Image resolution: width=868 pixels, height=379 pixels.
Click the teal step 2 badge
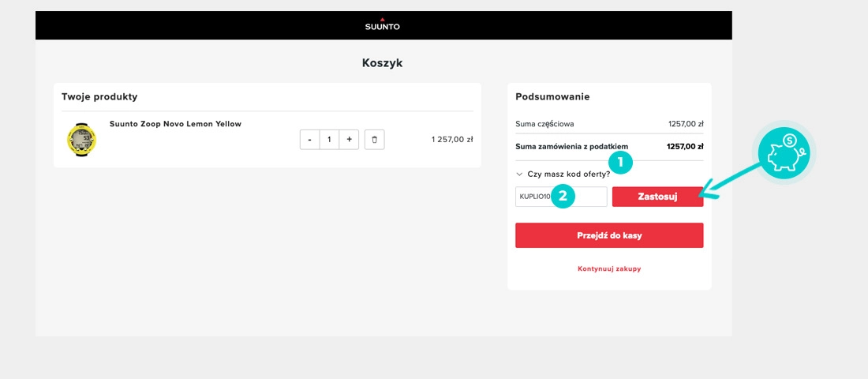[x=562, y=197]
